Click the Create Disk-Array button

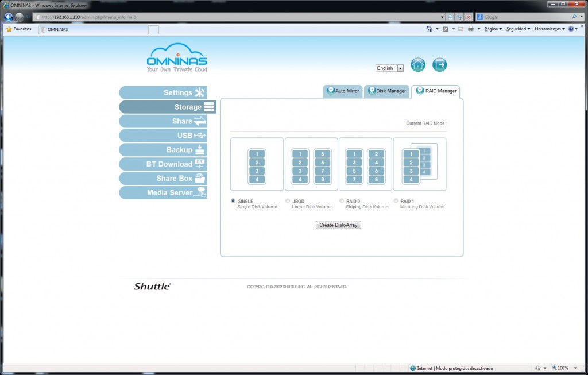pos(338,225)
